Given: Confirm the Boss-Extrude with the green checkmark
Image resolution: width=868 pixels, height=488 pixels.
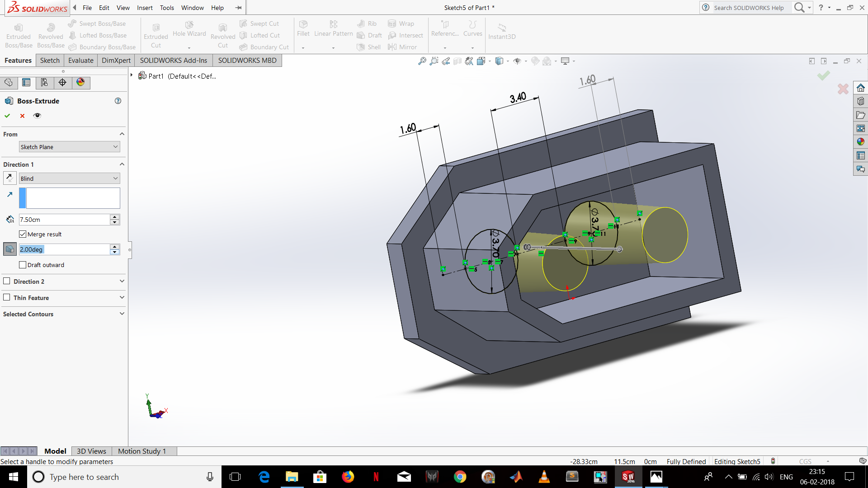Looking at the screenshot, I should click(x=7, y=116).
